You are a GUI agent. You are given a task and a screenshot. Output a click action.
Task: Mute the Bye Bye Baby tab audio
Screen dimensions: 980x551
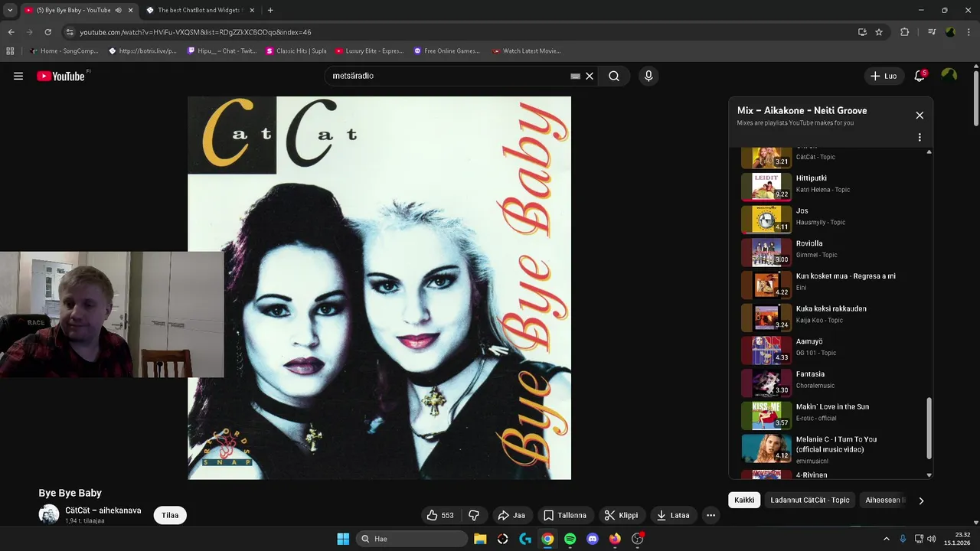coord(119,10)
